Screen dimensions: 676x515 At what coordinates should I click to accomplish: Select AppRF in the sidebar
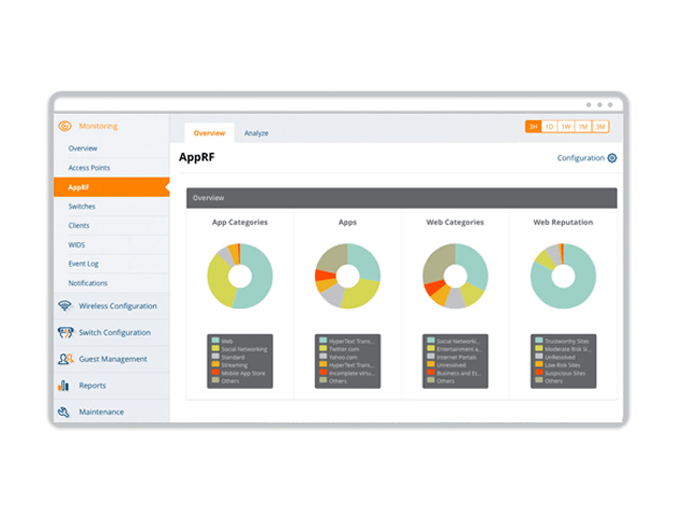112,187
